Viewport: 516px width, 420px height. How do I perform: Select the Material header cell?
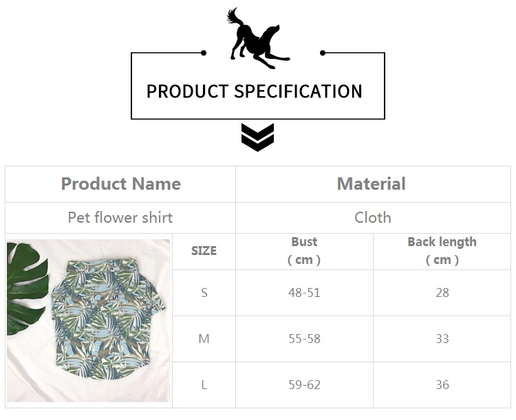click(373, 184)
